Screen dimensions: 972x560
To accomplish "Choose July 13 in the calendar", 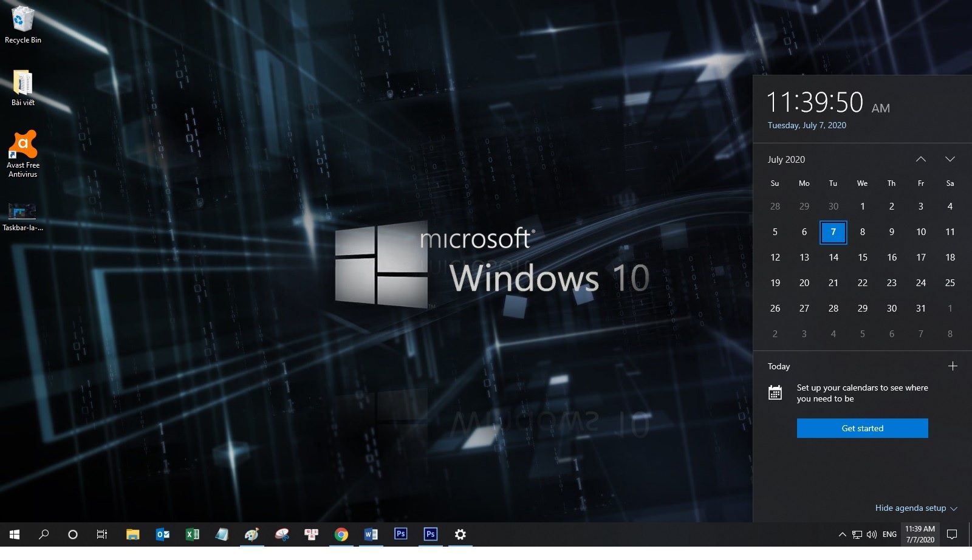I will coord(804,258).
